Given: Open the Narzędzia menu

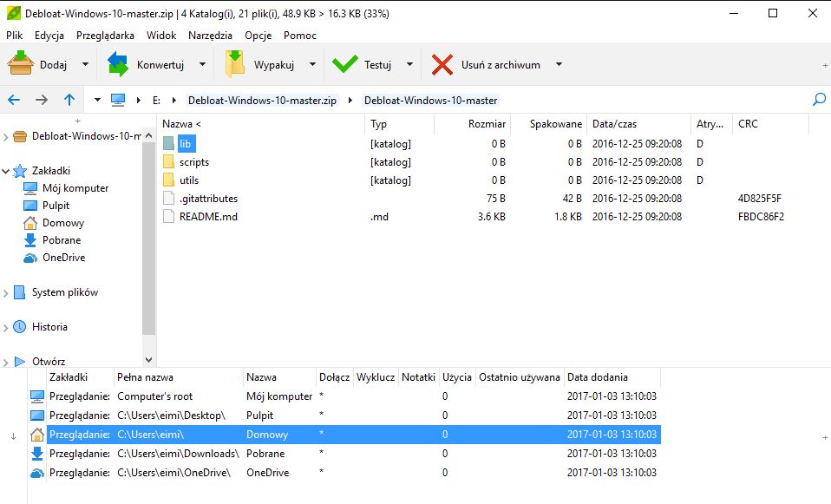Looking at the screenshot, I should (210, 36).
